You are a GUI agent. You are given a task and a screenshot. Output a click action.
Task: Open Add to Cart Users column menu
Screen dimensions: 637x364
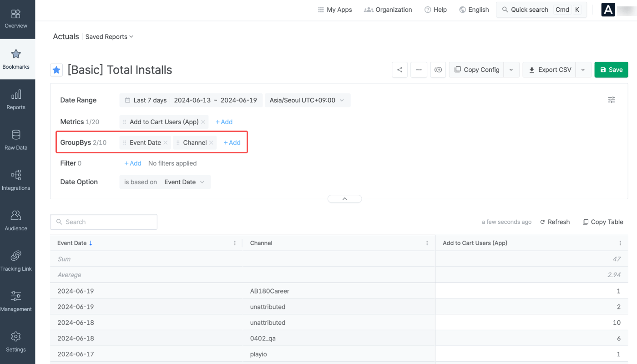[x=620, y=243]
